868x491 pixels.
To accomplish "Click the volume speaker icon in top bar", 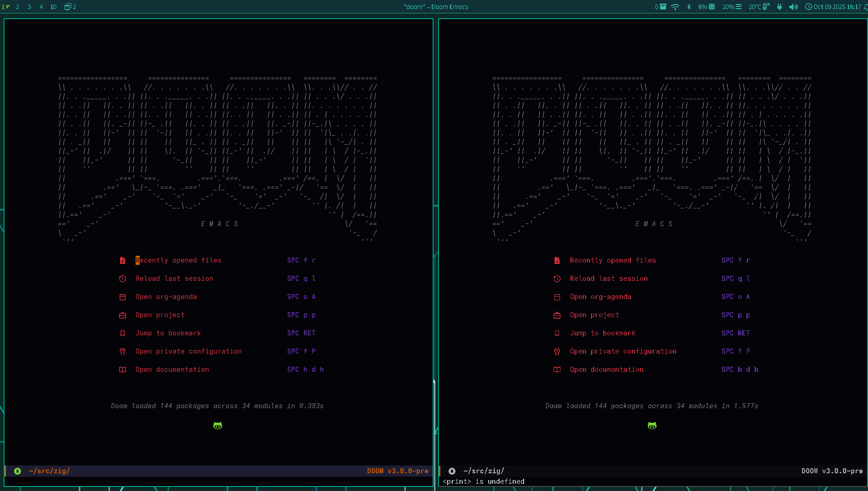I will coord(793,7).
